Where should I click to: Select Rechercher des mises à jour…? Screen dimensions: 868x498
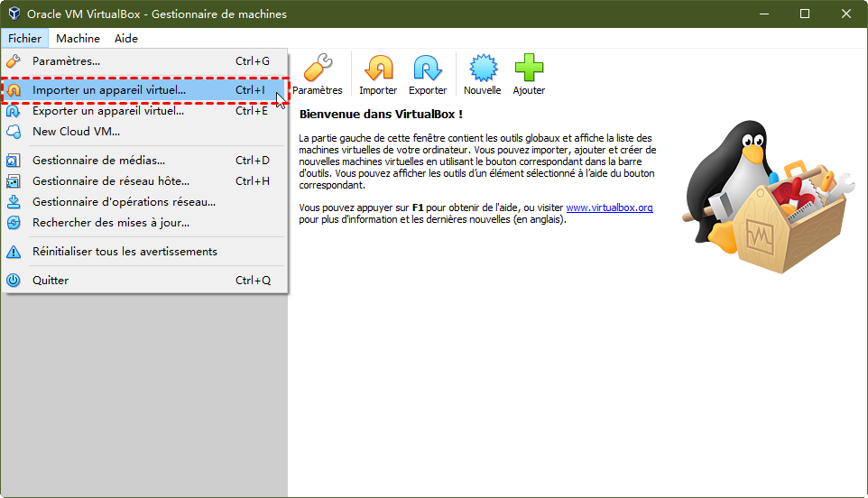[144, 223]
